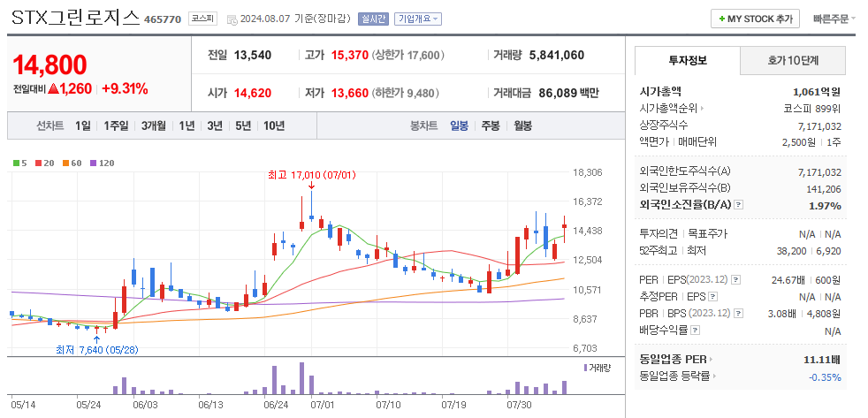Click the current price 14,800
This screenshot has width=868, height=418.
click(x=49, y=65)
